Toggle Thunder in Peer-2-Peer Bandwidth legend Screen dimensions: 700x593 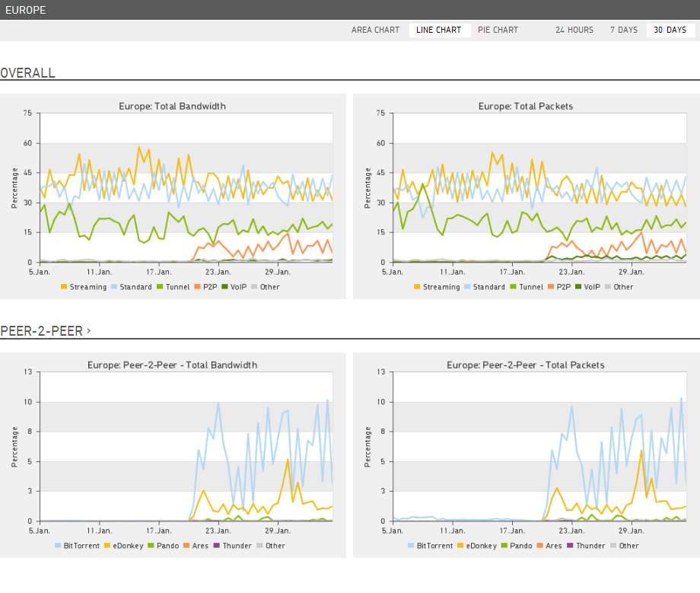click(x=233, y=546)
